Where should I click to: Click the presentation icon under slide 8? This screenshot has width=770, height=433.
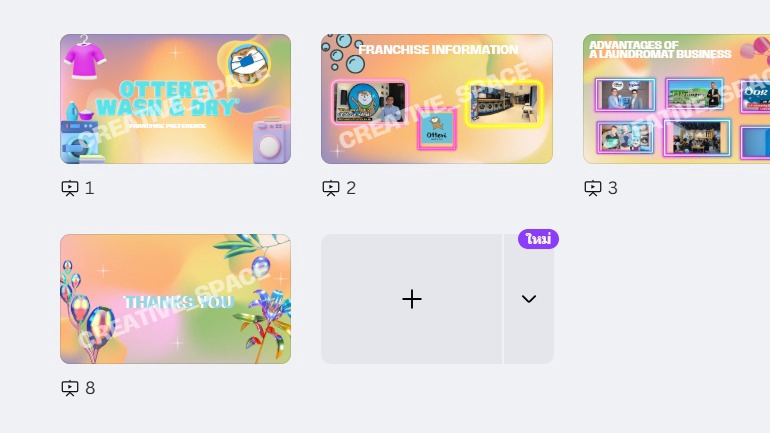70,388
